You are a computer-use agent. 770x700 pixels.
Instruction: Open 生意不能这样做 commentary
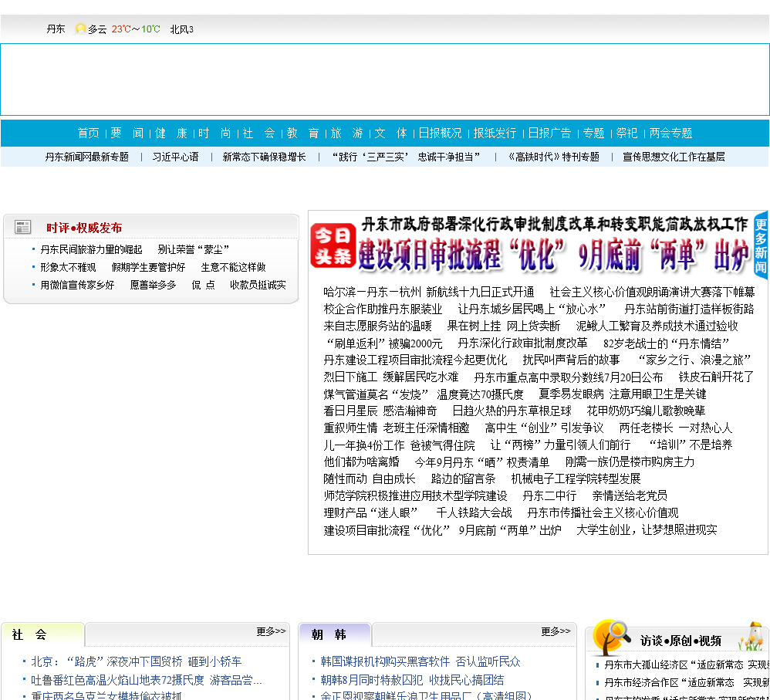pyautogui.click(x=233, y=267)
